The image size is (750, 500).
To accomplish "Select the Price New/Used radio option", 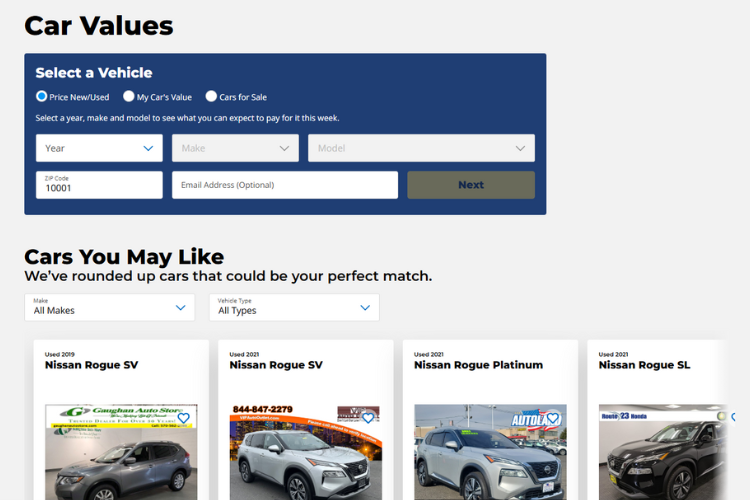I will pyautogui.click(x=42, y=96).
